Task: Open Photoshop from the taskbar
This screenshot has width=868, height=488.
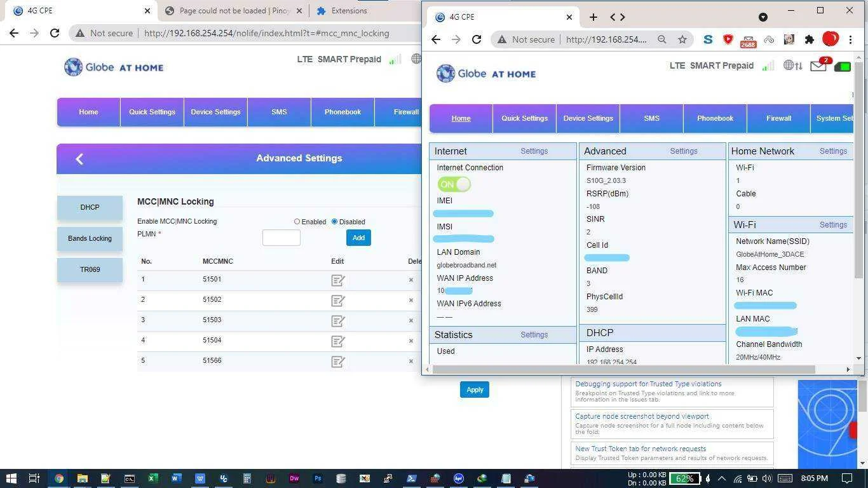Action: (317, 478)
